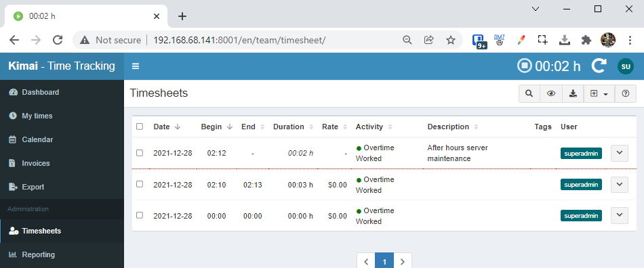644x268 pixels.
Task: Go to previous page of results
Action: (366, 261)
